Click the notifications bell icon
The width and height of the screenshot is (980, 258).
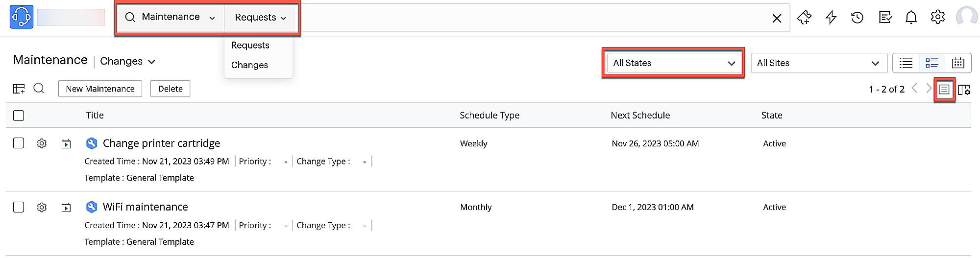[x=911, y=18]
